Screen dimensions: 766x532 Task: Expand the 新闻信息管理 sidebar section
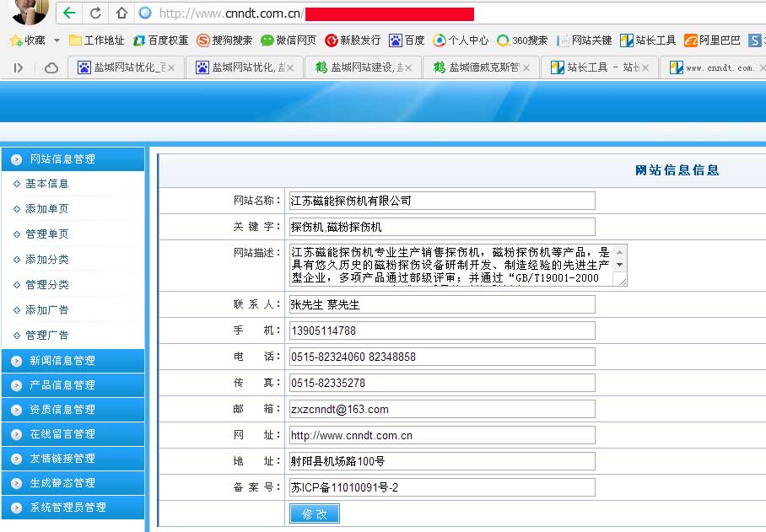[x=62, y=361]
